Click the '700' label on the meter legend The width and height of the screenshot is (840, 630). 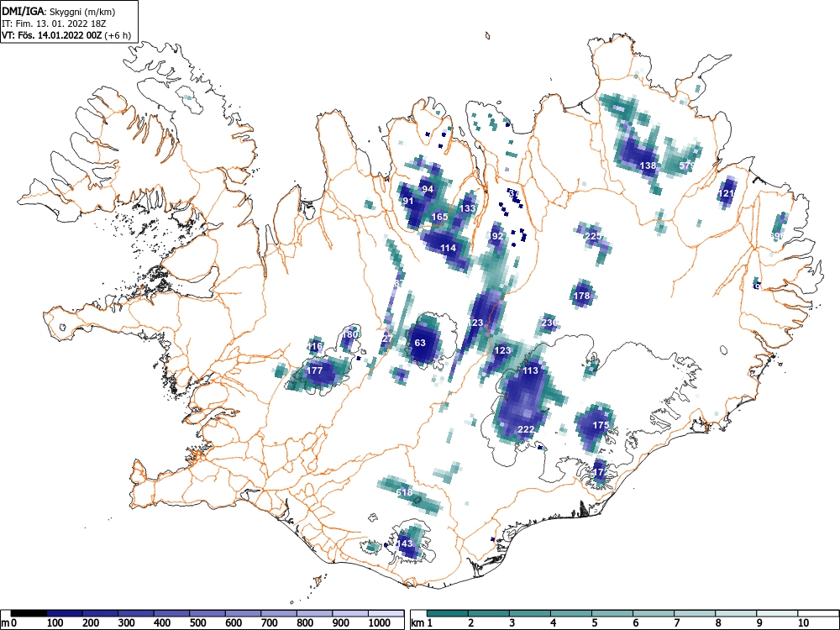tap(269, 623)
